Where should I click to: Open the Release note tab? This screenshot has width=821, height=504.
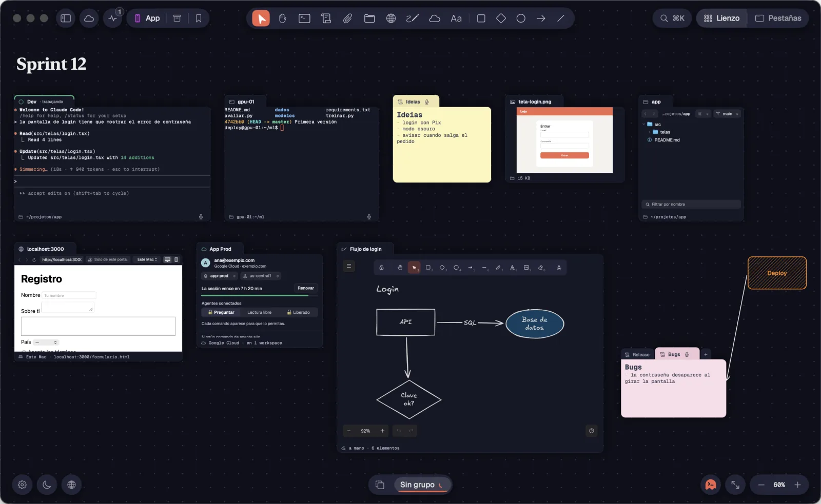pos(637,355)
